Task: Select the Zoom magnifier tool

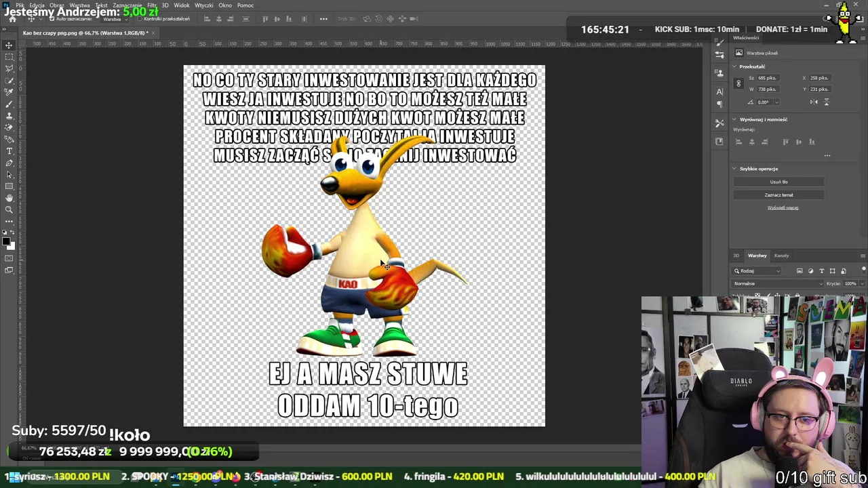Action: point(9,209)
